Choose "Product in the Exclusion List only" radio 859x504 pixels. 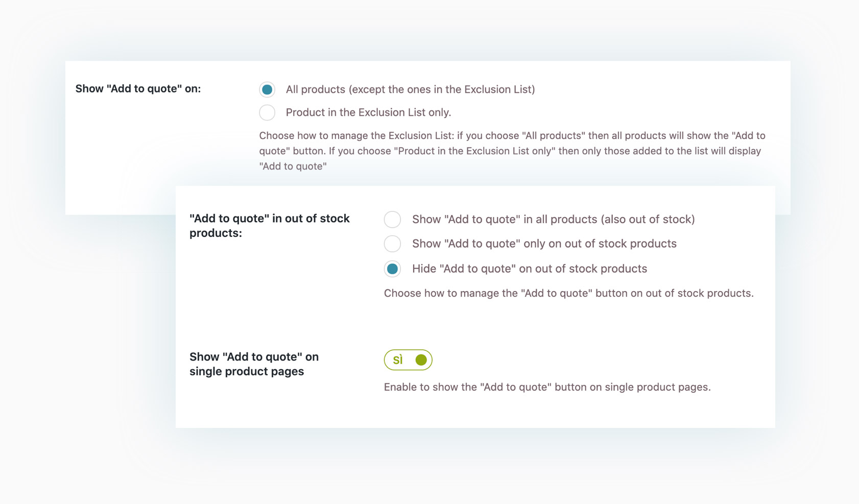tap(267, 112)
